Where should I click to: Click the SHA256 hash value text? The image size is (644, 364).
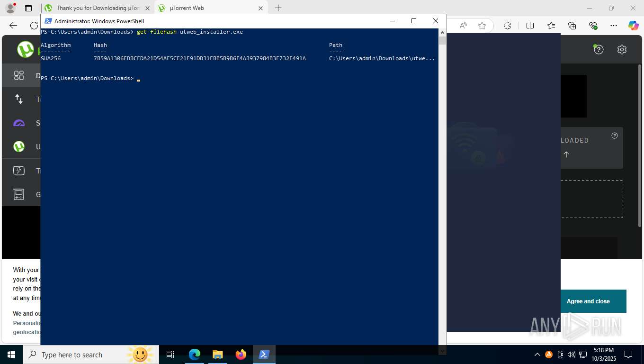coord(200,58)
